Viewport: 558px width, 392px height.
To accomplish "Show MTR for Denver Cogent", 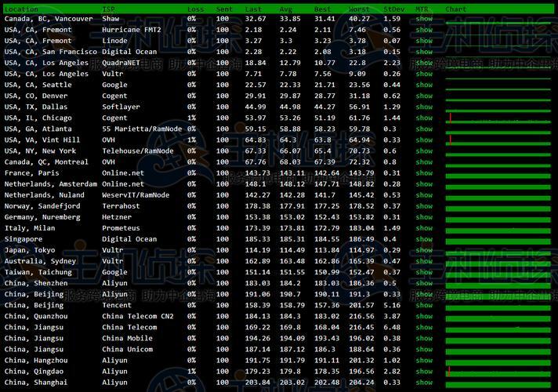I will 424,96.
